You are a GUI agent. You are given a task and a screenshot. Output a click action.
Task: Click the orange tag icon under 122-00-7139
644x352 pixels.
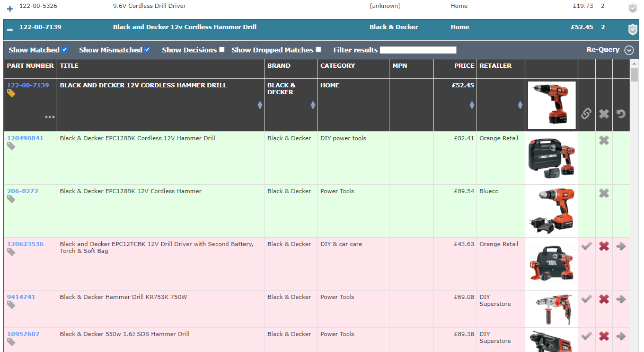[x=11, y=93]
